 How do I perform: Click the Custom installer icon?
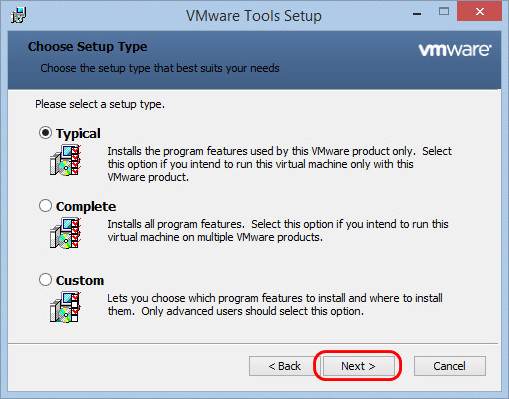(65, 307)
